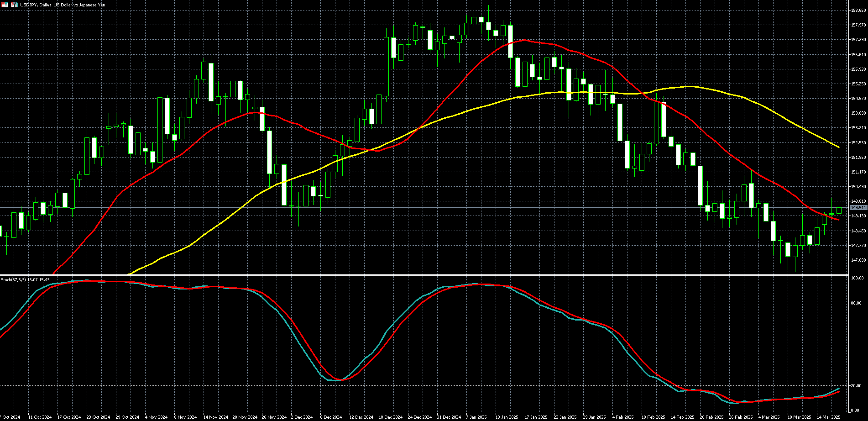Click the '6 Dec 2024' date label
Screen dimensions: 868x421
click(x=331, y=417)
